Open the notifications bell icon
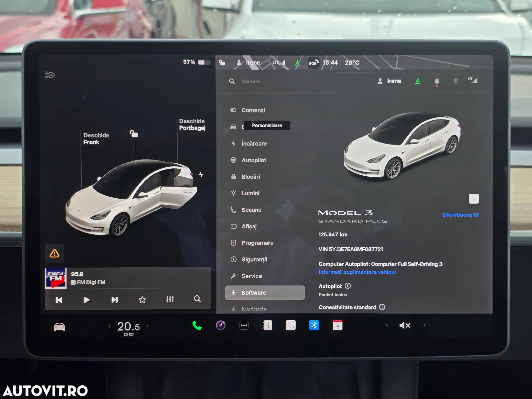 [437, 82]
